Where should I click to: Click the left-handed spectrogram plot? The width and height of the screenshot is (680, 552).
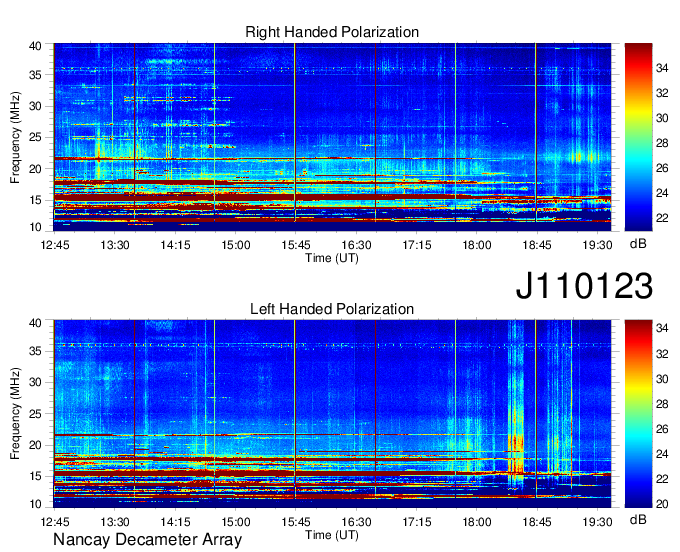point(332,414)
